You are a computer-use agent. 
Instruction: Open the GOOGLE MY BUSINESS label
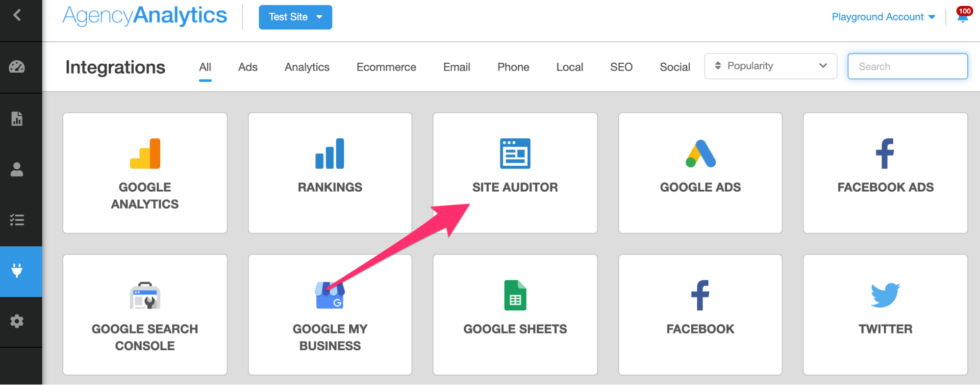pyautogui.click(x=330, y=337)
